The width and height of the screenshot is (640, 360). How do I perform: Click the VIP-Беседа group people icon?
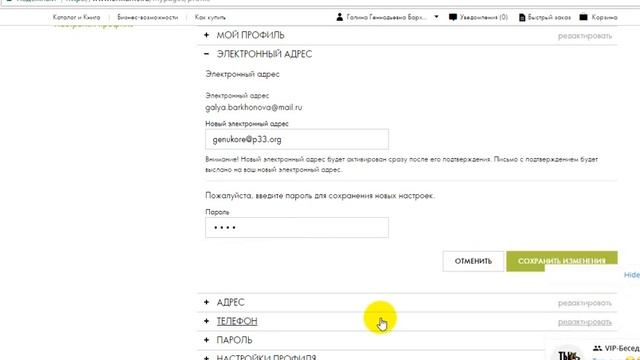click(x=598, y=348)
